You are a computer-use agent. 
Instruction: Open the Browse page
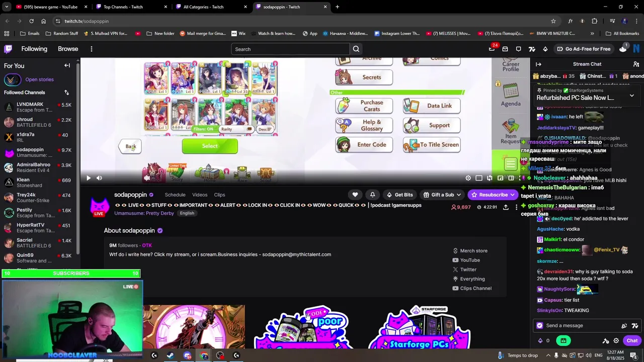[x=68, y=49]
